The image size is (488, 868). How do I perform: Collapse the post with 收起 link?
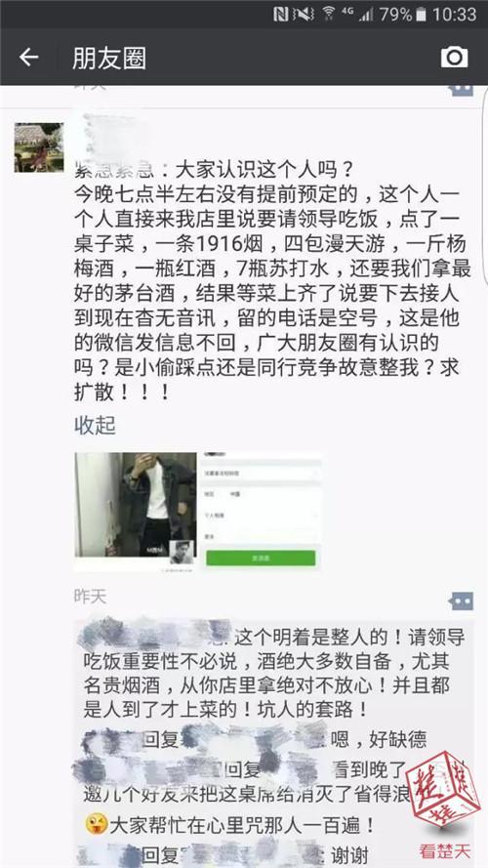coord(96,425)
